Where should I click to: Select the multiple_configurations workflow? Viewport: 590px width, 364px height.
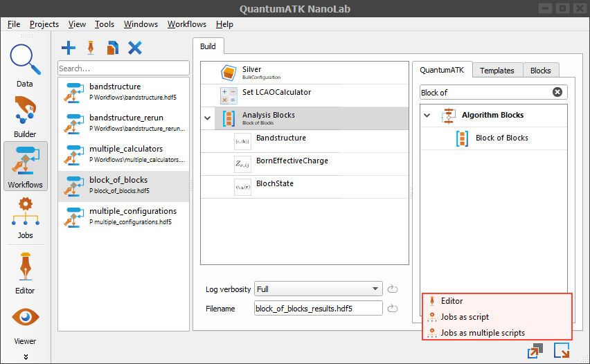coord(123,217)
